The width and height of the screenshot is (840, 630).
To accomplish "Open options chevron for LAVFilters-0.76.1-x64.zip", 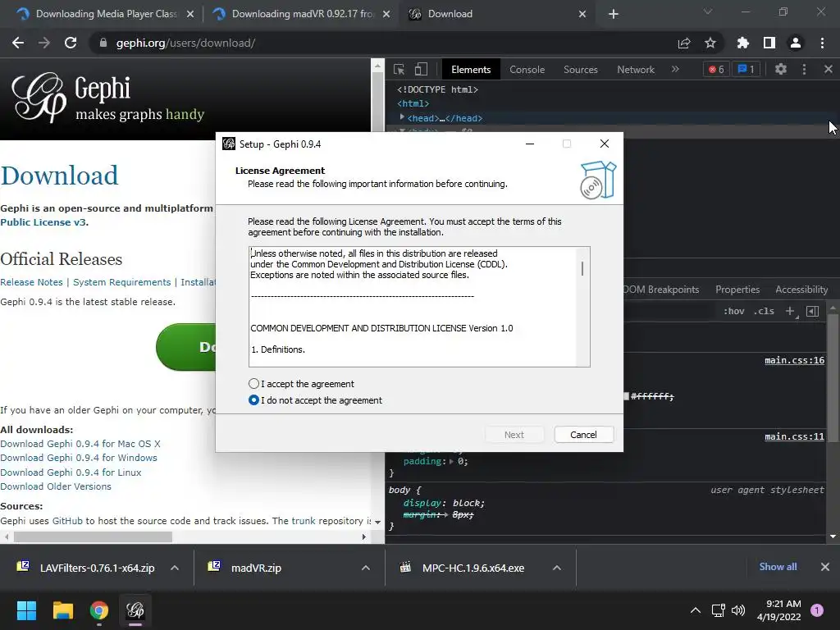I will click(x=175, y=568).
